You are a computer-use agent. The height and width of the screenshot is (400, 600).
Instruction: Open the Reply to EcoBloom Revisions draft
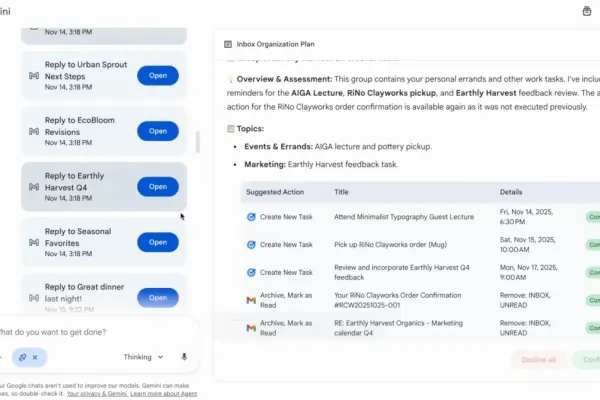pyautogui.click(x=158, y=131)
